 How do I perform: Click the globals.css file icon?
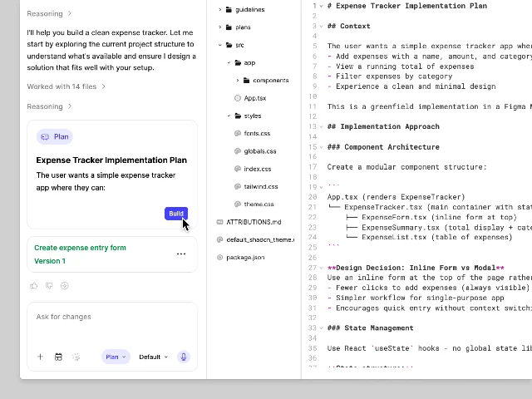coord(238,151)
